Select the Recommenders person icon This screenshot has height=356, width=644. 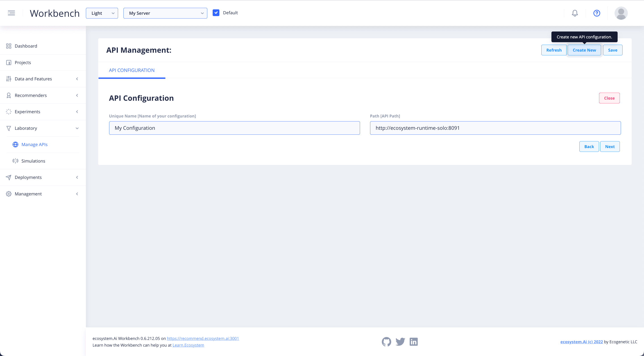point(8,95)
